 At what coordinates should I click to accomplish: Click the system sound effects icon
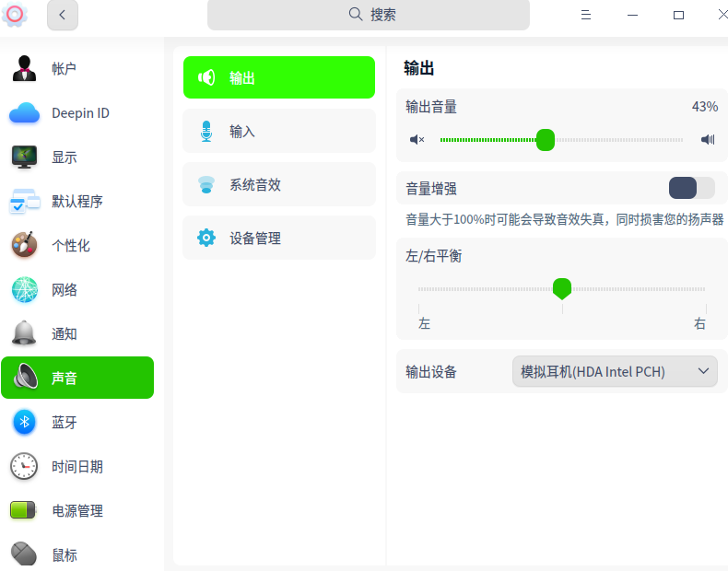(206, 184)
